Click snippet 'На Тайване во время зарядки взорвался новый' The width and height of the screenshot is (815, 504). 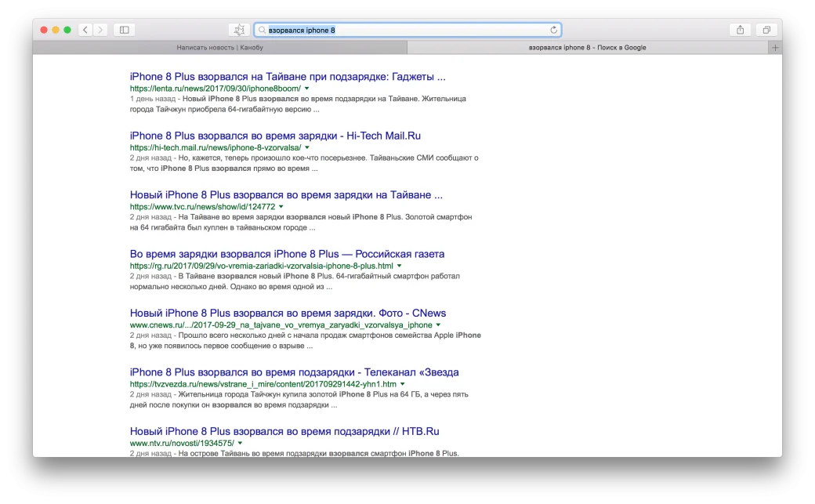(x=301, y=222)
